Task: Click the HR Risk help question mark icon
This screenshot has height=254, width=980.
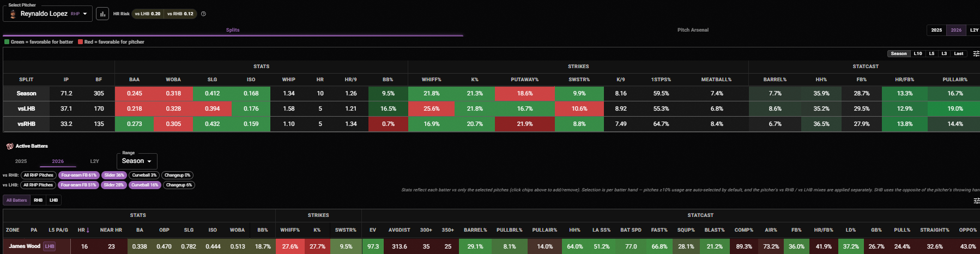Action: [203, 14]
